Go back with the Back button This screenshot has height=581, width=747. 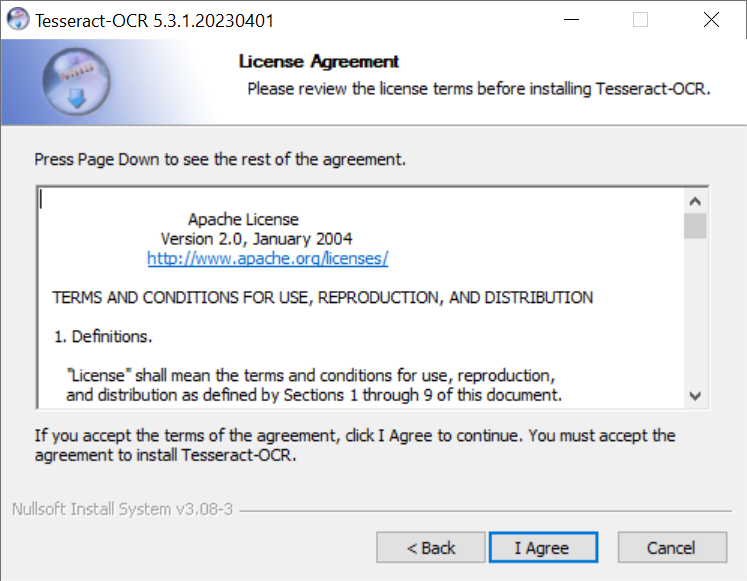point(431,548)
